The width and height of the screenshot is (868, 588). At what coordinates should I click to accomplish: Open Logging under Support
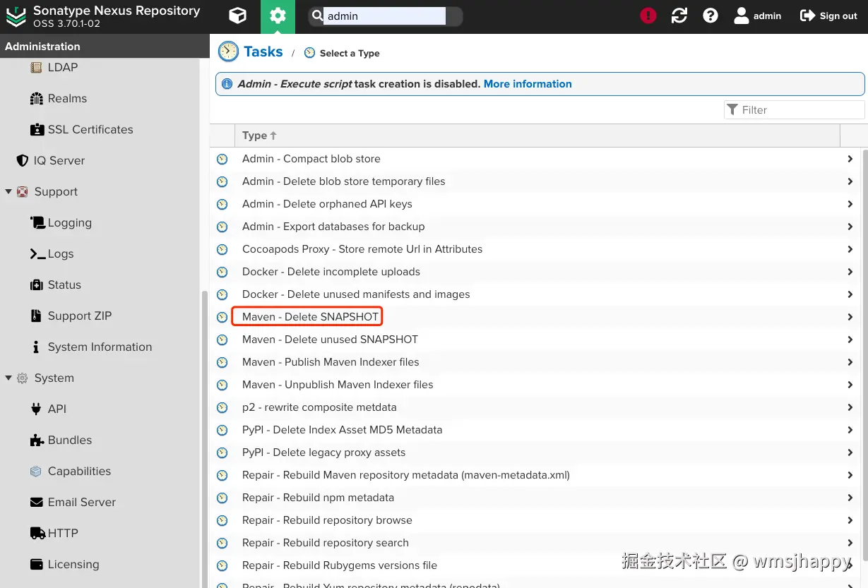pyautogui.click(x=69, y=222)
